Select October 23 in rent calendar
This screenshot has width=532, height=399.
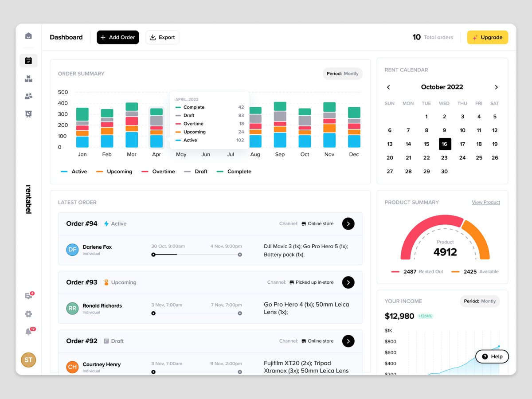[x=444, y=158]
